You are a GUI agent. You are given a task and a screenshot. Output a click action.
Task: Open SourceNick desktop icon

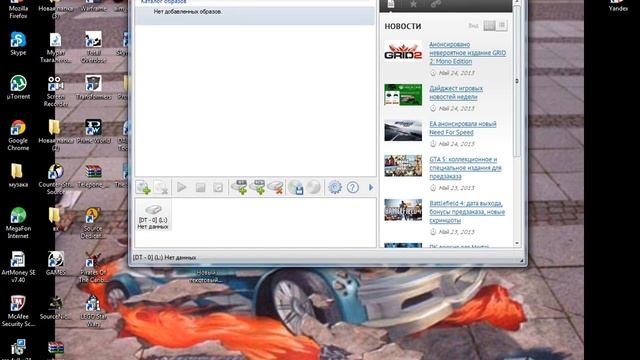pyautogui.click(x=56, y=307)
